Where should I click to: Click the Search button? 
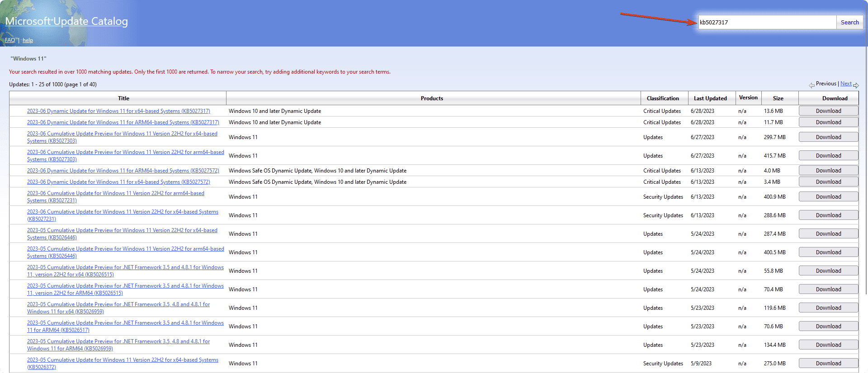[x=849, y=22]
